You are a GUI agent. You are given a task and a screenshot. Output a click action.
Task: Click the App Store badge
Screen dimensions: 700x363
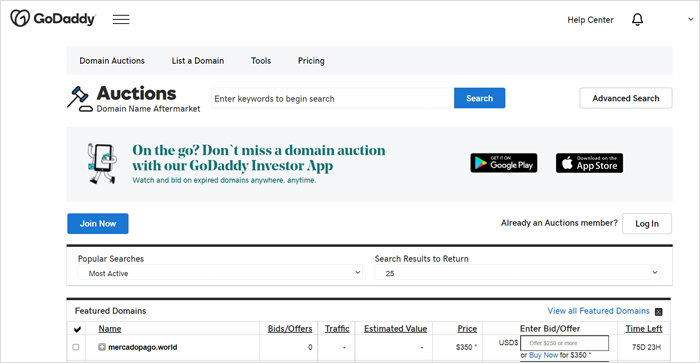589,163
